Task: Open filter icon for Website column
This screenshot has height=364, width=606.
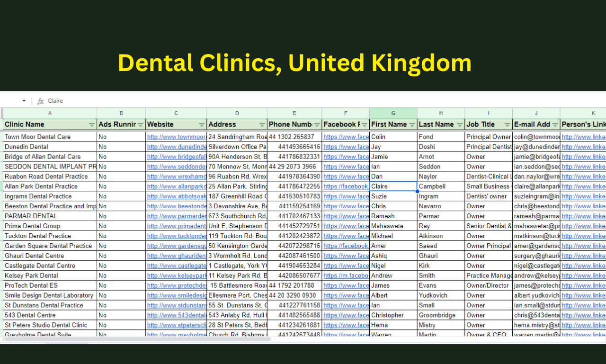Action: click(202, 125)
